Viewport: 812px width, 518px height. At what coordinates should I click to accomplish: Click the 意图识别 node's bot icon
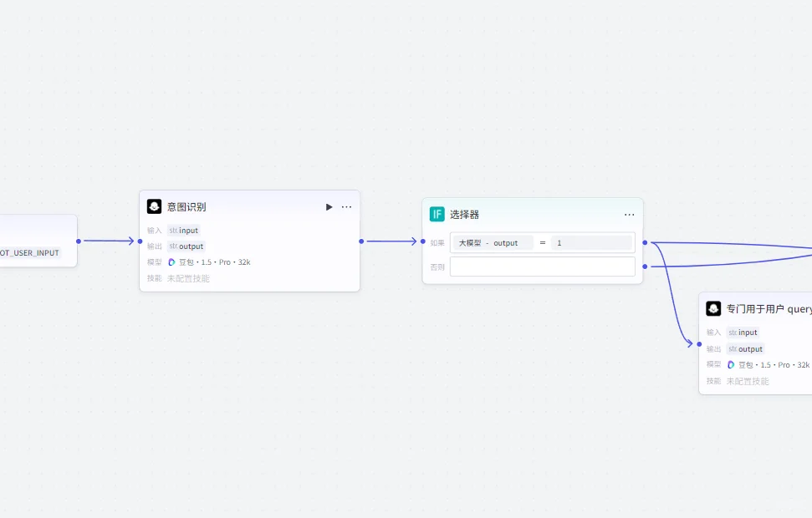point(155,206)
